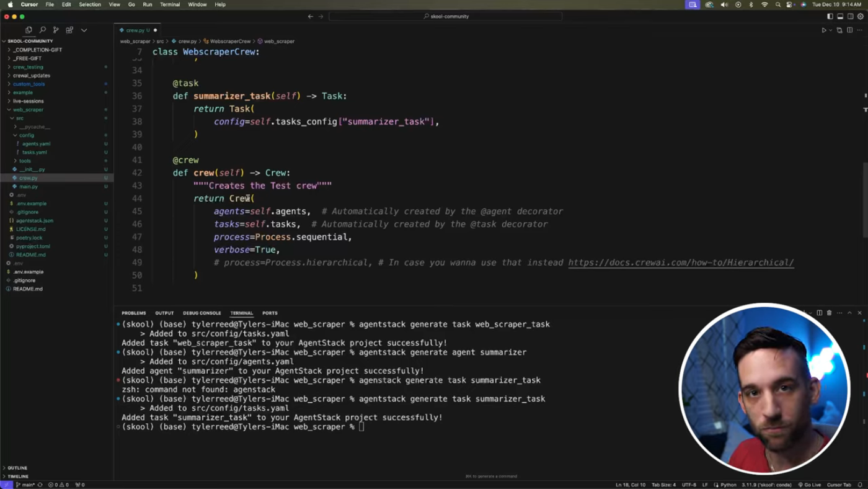Switch to the Problems panel tab
The width and height of the screenshot is (868, 489).
pos(134,313)
